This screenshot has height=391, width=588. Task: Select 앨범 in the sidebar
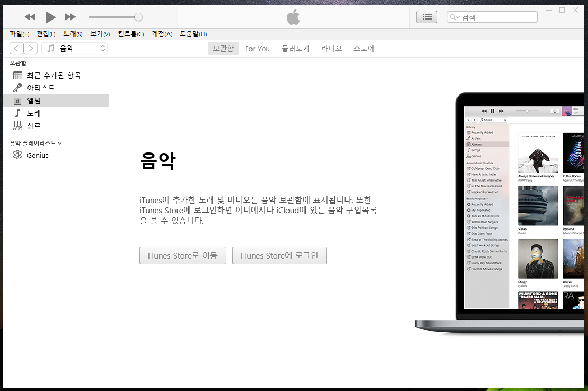(x=56, y=100)
